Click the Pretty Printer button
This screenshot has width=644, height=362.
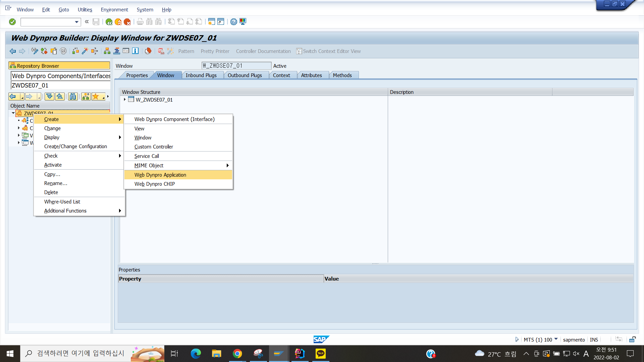(215, 51)
